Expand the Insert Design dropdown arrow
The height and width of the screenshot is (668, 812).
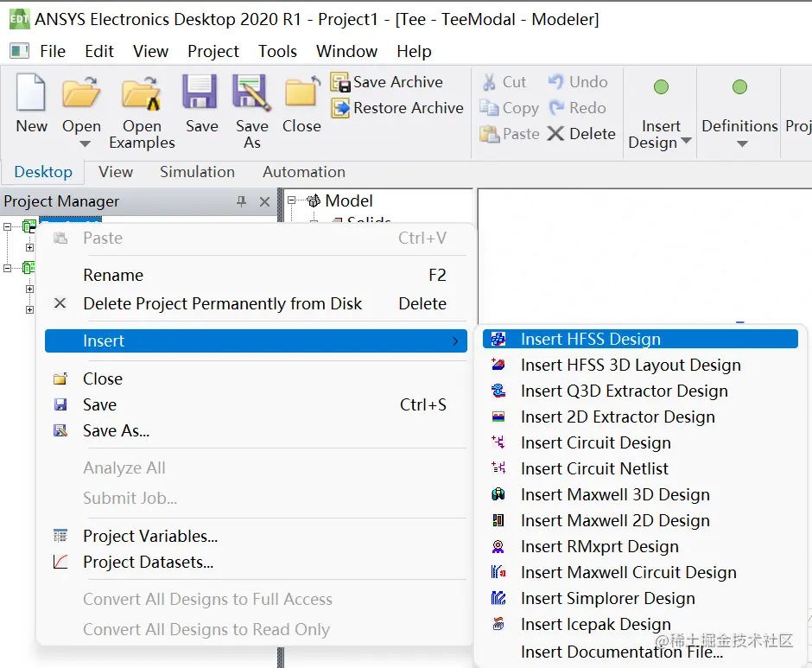pos(686,141)
